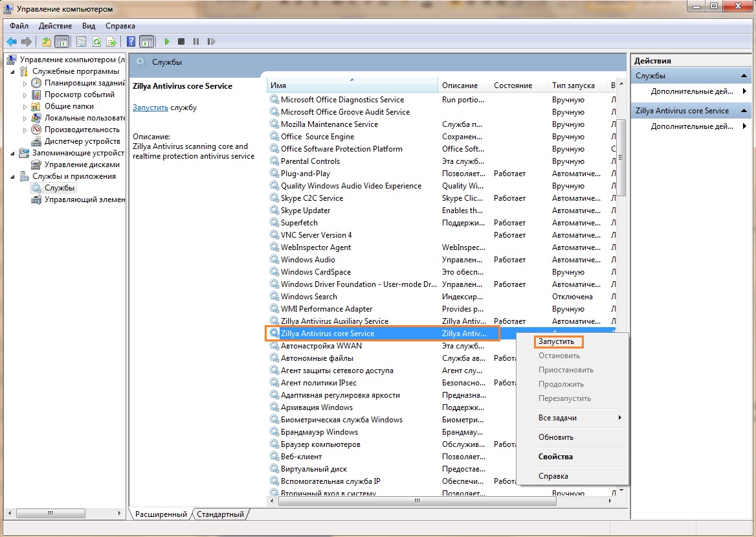Click the Запустить service link
The width and height of the screenshot is (756, 537).
coord(150,108)
